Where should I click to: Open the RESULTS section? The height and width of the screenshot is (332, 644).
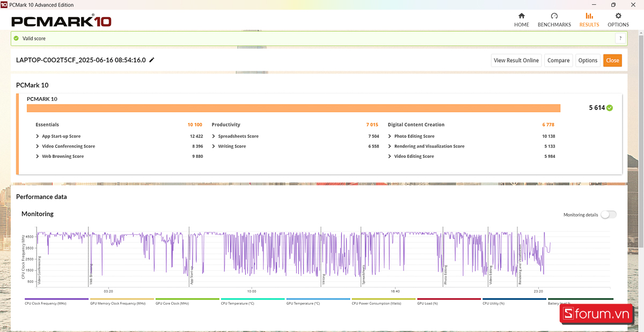[x=589, y=20]
